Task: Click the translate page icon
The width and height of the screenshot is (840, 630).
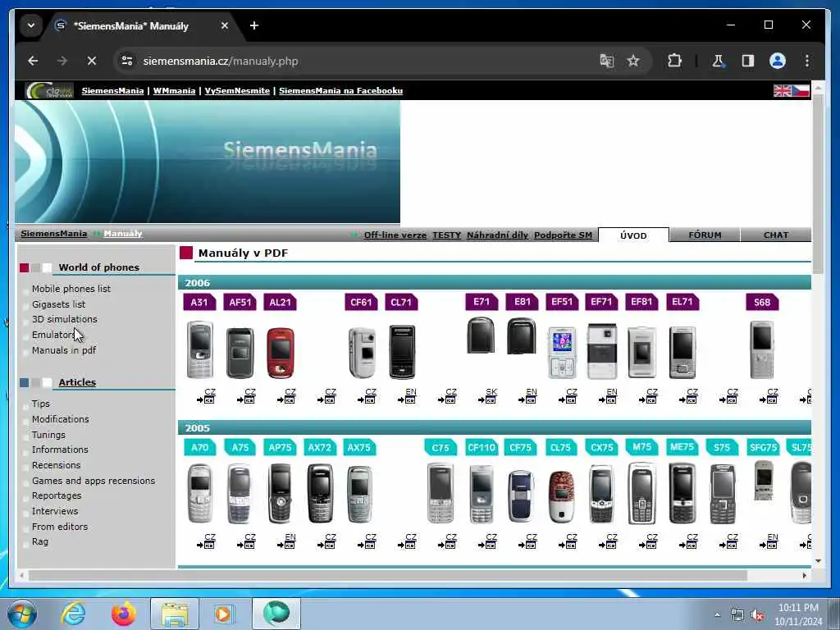Action: pos(606,61)
